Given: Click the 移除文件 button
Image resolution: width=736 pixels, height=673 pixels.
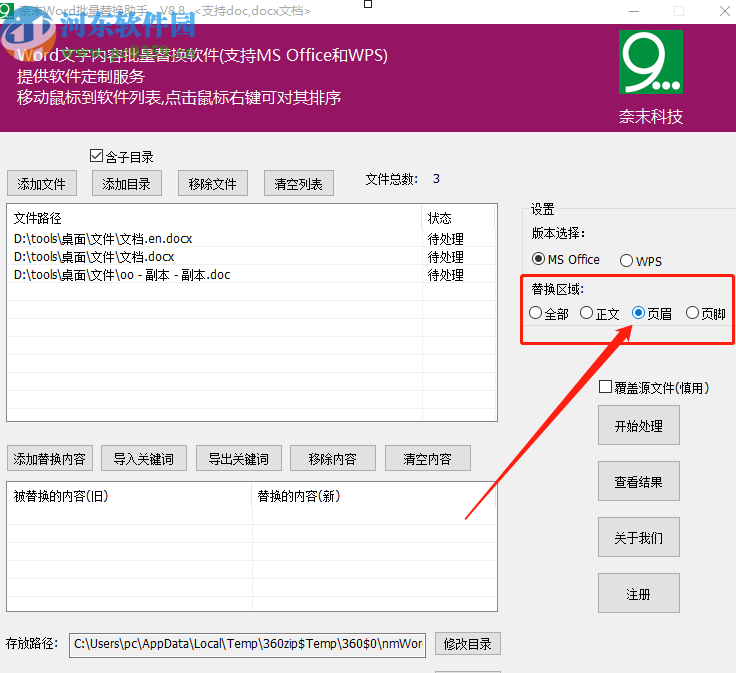Looking at the screenshot, I should tap(213, 184).
